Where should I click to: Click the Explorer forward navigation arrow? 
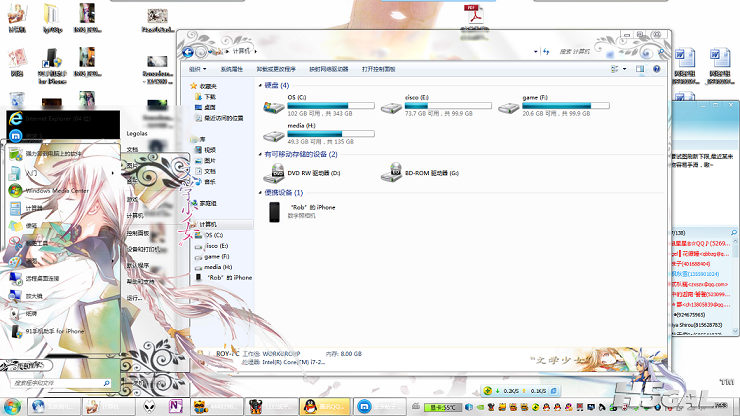coord(201,52)
